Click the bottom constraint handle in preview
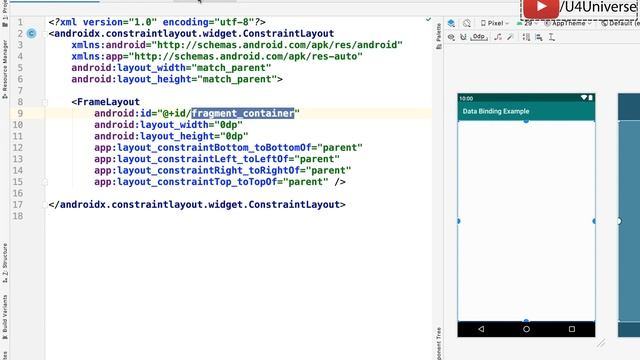 pos(526,321)
